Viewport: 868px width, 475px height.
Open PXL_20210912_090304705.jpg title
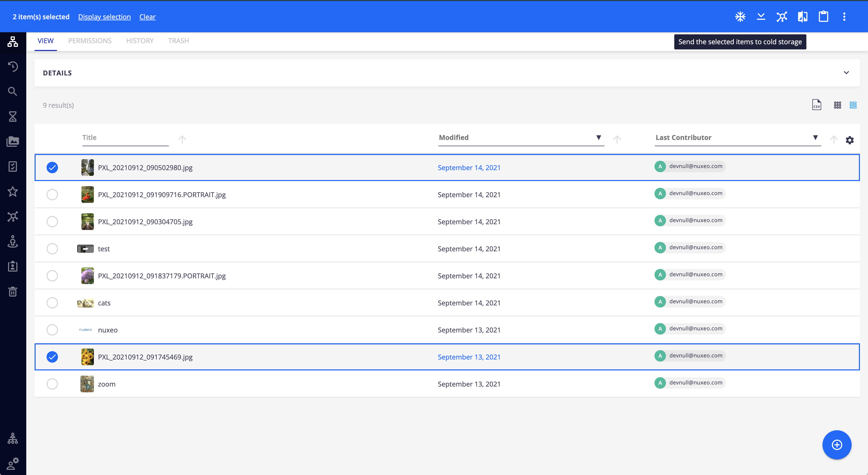145,221
